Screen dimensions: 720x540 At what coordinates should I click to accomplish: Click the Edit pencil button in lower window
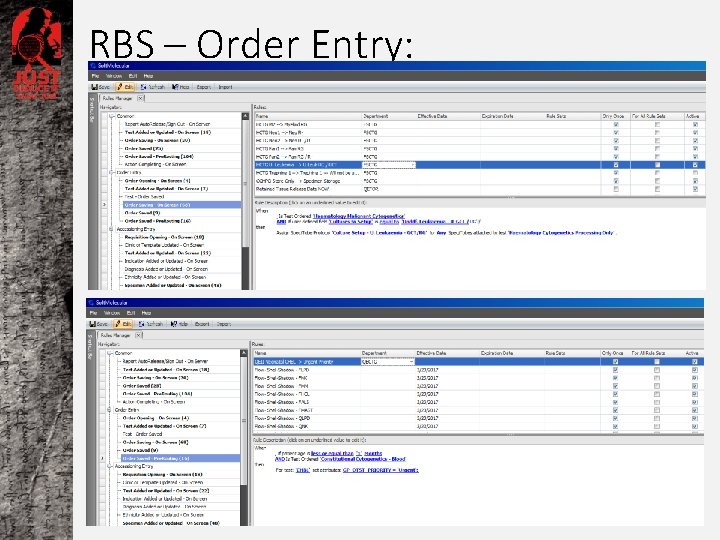(x=123, y=324)
